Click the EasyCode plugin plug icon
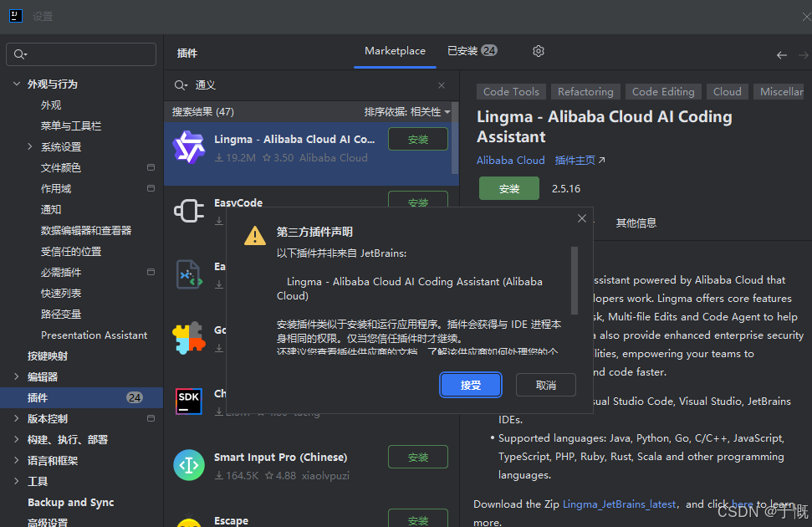812x527 pixels. [189, 211]
